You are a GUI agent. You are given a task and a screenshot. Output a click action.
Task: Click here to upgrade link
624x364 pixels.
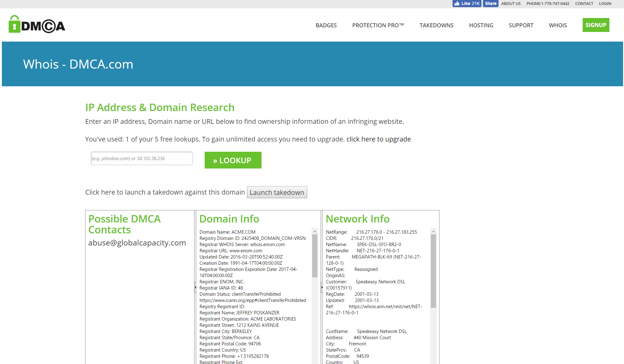(x=379, y=139)
